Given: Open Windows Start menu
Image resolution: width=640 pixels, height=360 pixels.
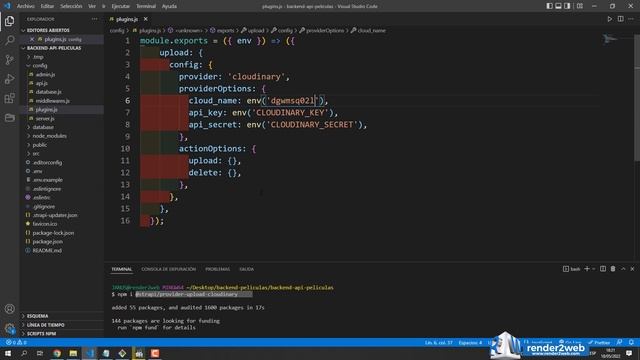Looking at the screenshot, I should click(x=8, y=353).
